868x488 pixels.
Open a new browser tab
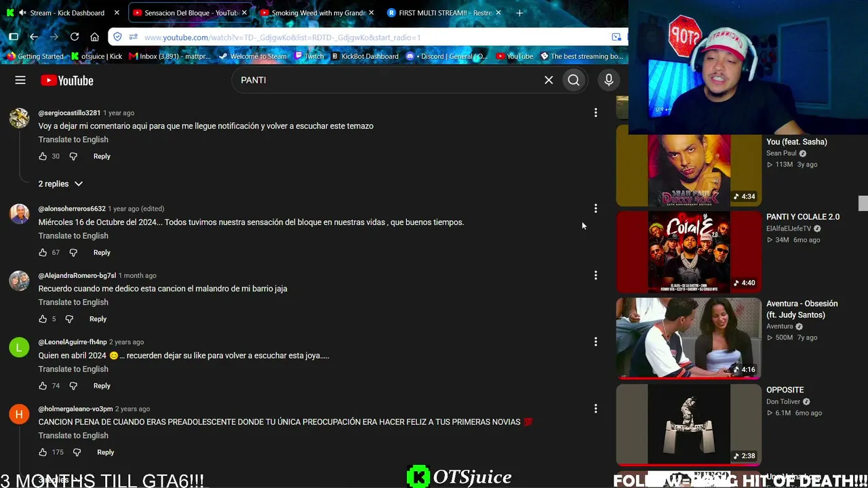coord(519,13)
